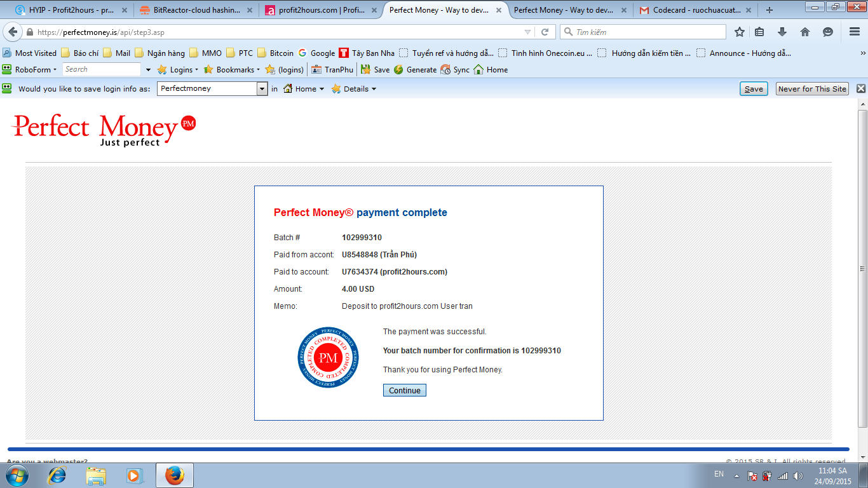Open a new tab with the plus button

pos(770,10)
